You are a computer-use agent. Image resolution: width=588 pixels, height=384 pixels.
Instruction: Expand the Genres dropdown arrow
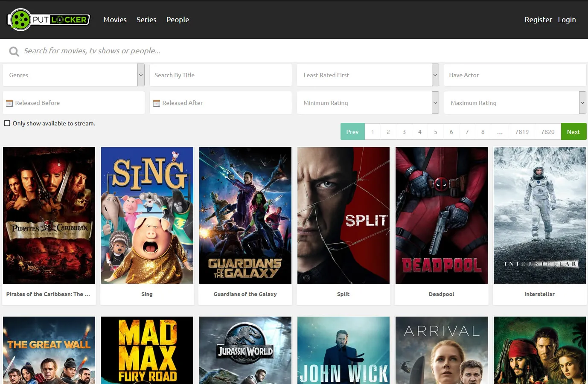(141, 75)
